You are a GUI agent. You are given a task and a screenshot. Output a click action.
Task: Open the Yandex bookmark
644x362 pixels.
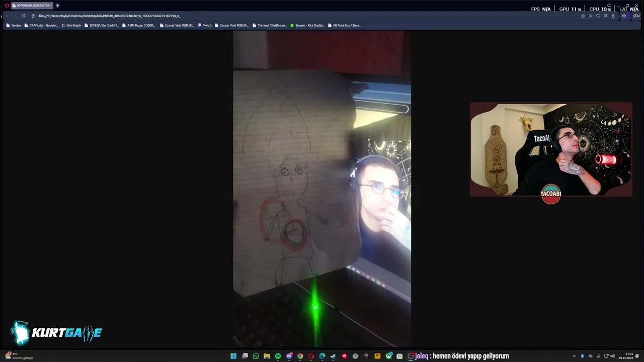pos(14,25)
